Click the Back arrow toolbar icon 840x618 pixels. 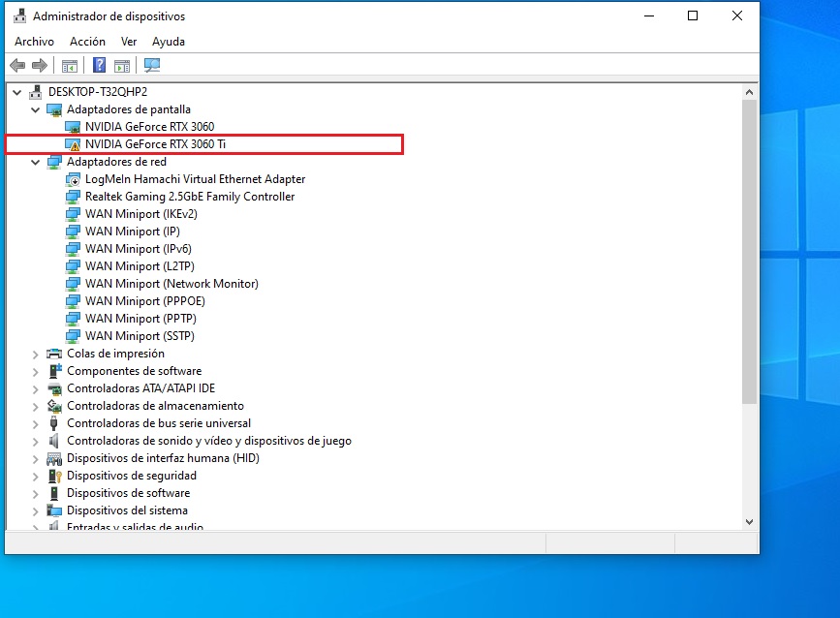coord(17,65)
